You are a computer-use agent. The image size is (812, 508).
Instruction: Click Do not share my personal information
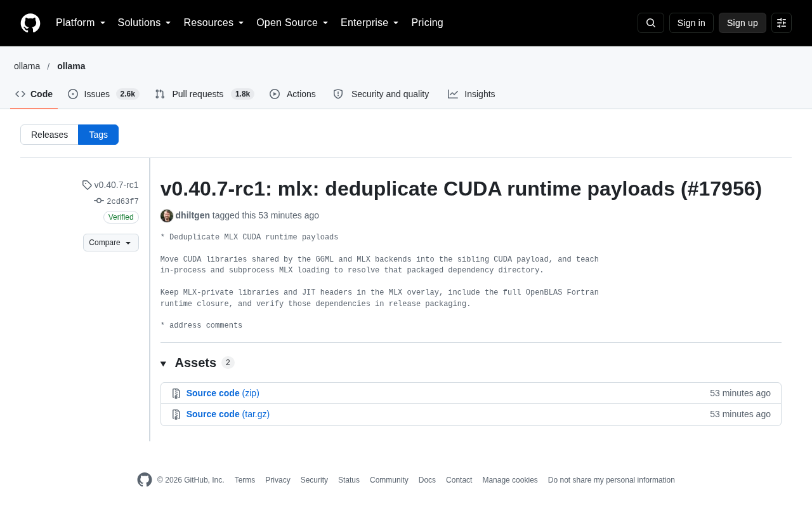(x=612, y=480)
